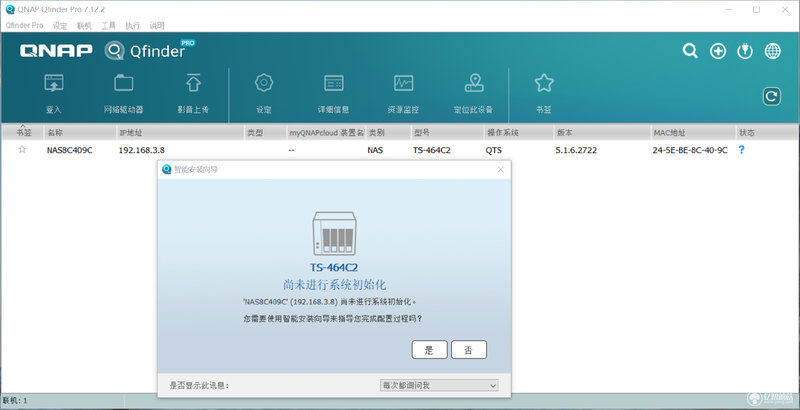The image size is (800, 410).
Task: Click the 联机: 1 status bar text
Action: (x=15, y=400)
